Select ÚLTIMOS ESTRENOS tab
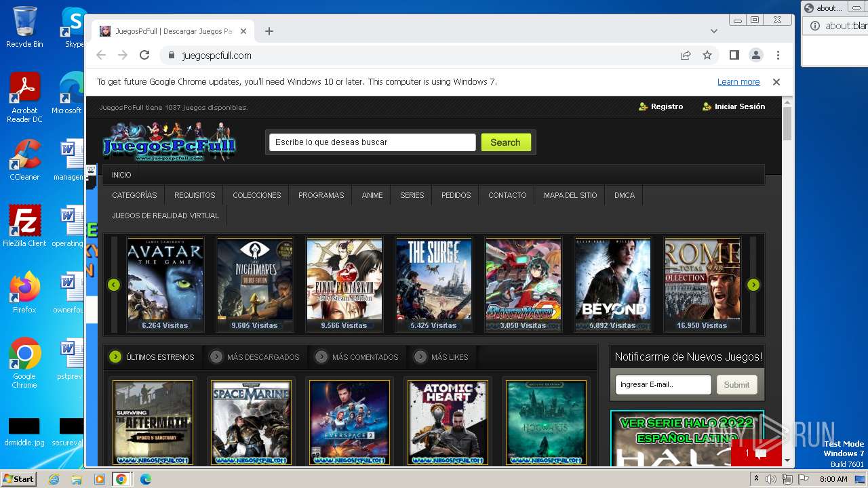868x488 pixels. 153,357
